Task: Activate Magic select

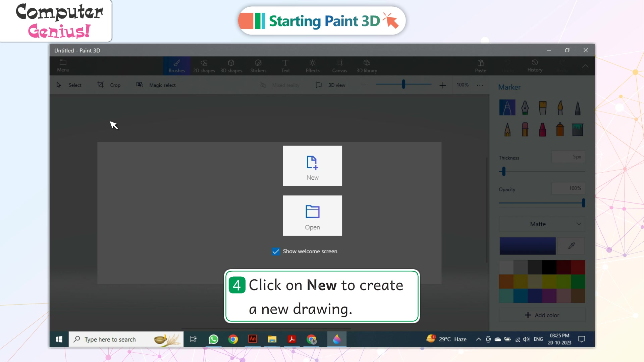Action: [x=156, y=85]
